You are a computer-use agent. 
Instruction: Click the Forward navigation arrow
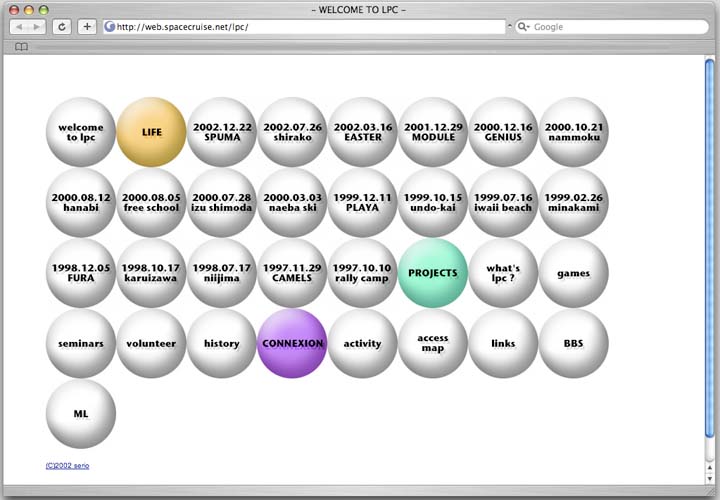click(x=37, y=27)
